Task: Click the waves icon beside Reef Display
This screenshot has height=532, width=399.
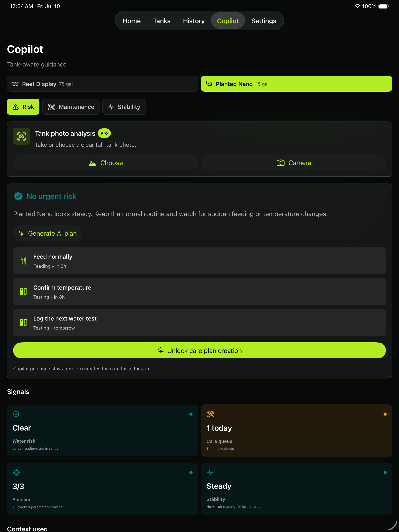Action: click(15, 84)
